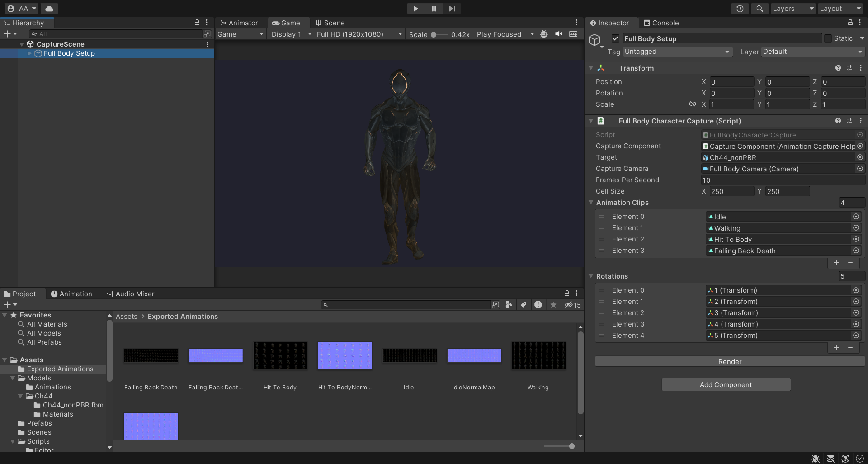Viewport: 868px width, 464px height.
Task: Switch to the Animation tab
Action: [x=71, y=294]
